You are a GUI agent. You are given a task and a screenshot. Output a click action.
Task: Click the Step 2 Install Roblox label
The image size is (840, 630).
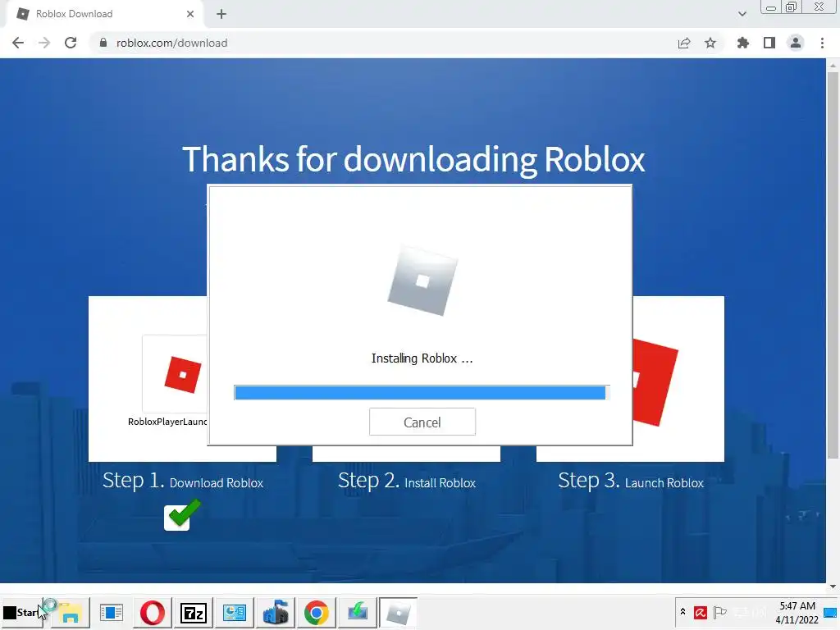coord(407,481)
